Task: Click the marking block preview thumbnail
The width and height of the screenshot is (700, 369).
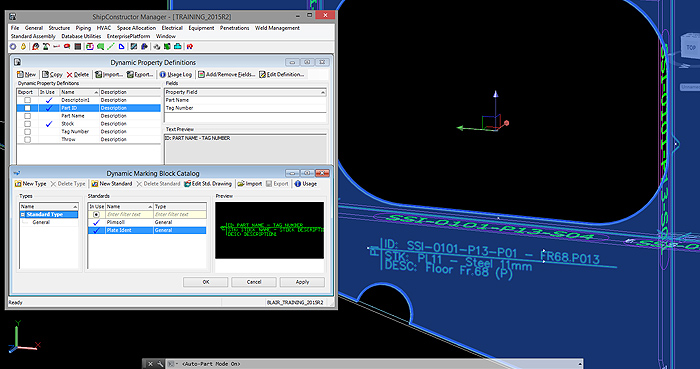Action: point(269,230)
